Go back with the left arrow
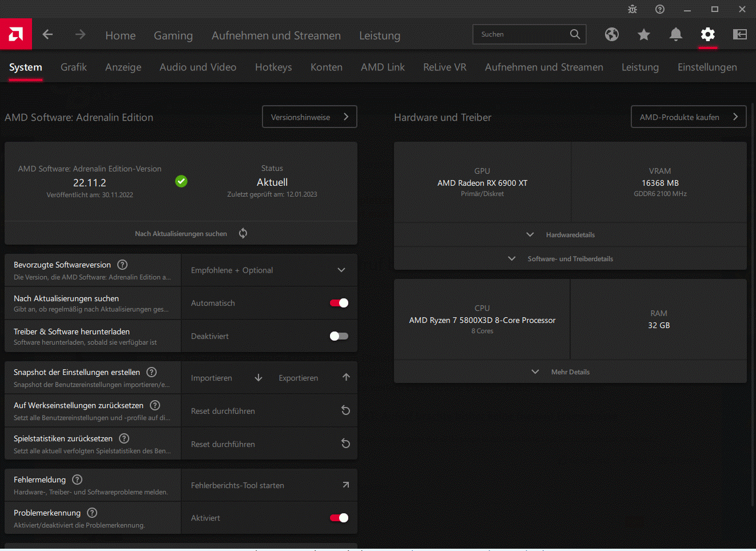 (47, 35)
